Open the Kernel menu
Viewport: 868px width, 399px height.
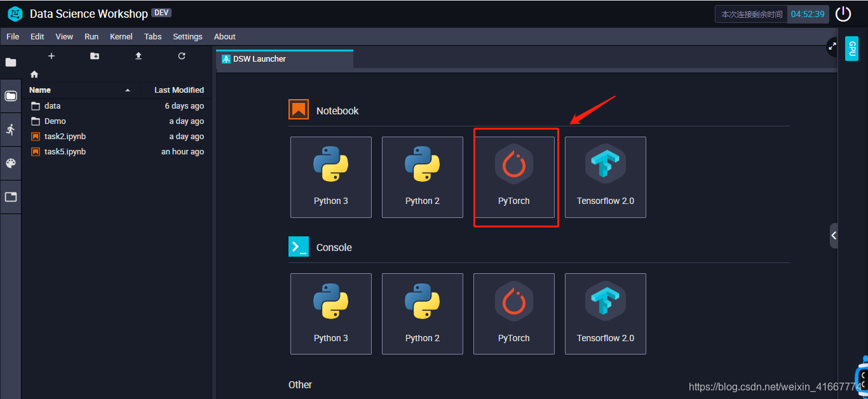[x=121, y=37]
